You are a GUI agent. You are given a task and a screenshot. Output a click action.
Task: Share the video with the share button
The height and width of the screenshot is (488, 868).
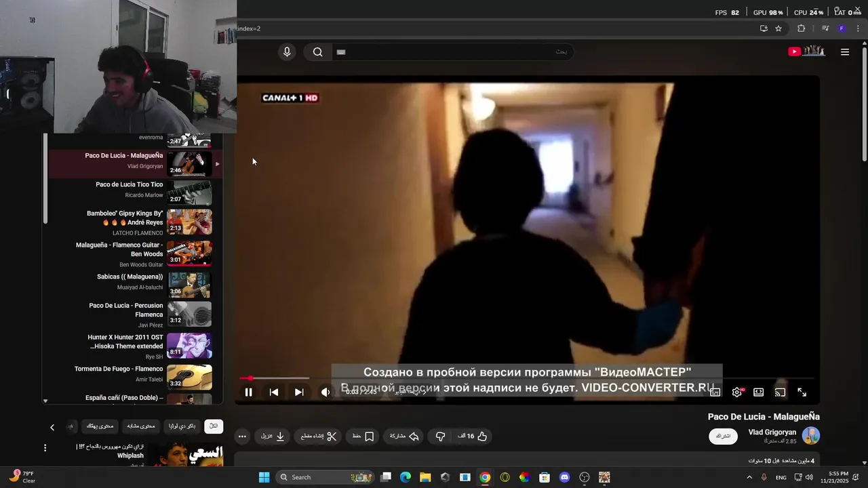click(x=405, y=436)
